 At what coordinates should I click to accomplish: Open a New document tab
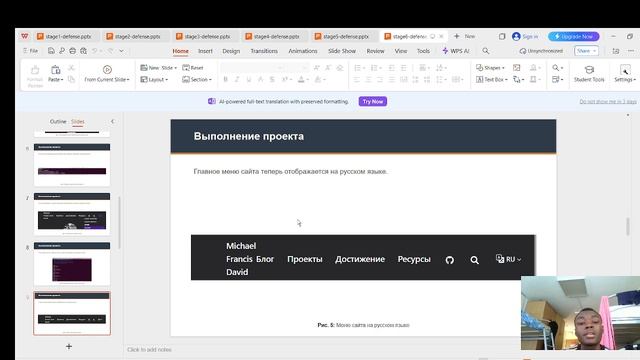click(x=464, y=36)
